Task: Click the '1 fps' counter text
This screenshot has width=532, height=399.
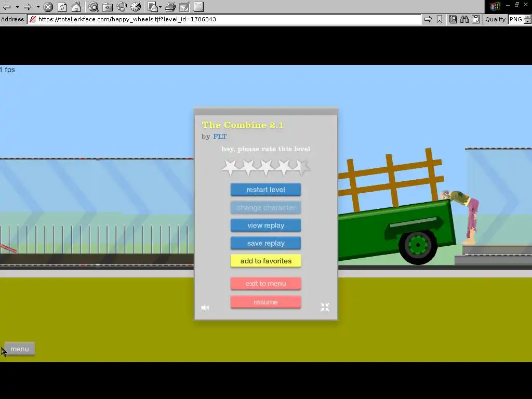Action: click(7, 70)
